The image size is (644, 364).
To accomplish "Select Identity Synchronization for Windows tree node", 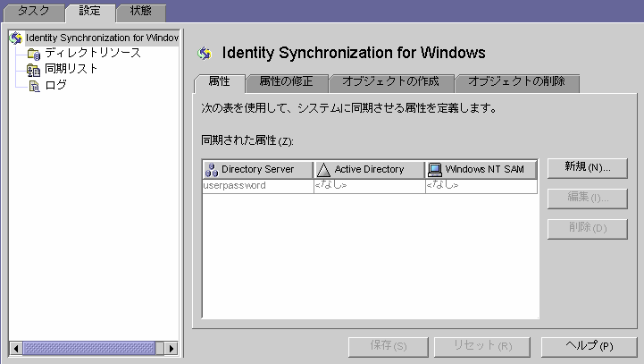I will tap(102, 38).
